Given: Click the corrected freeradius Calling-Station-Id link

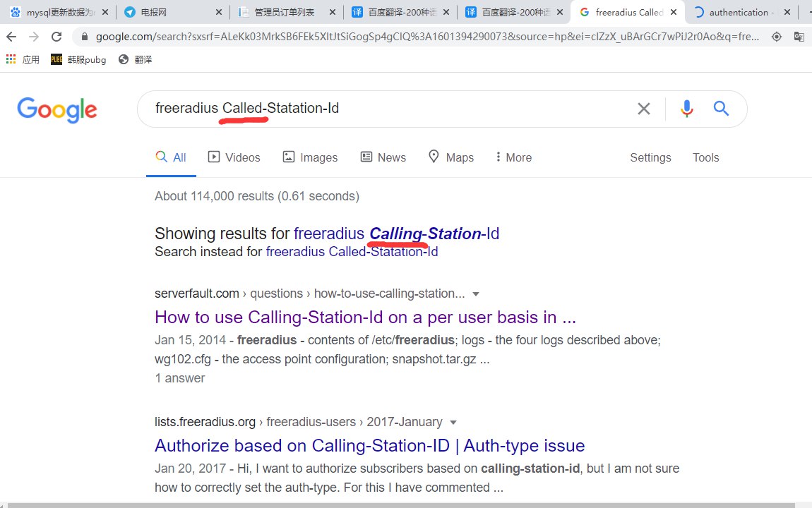Looking at the screenshot, I should point(396,234).
